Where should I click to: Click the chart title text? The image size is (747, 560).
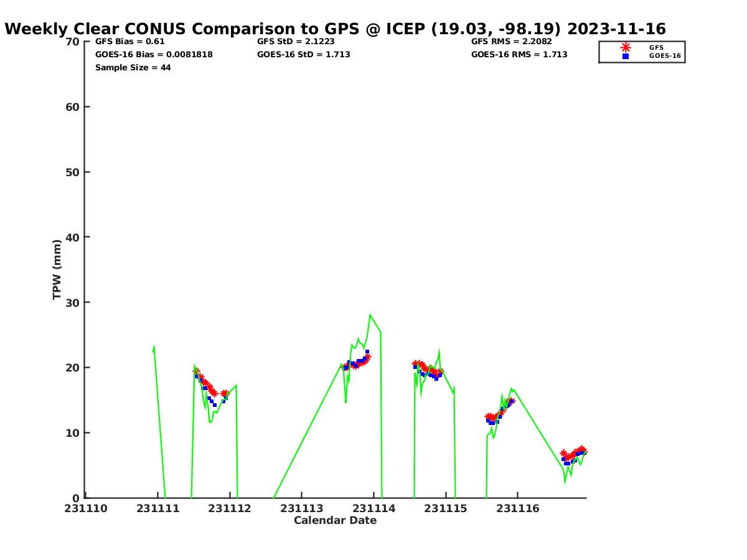335,29
